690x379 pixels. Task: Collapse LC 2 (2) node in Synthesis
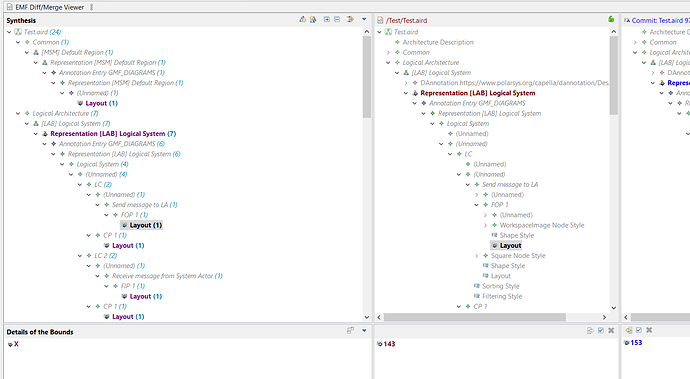pyautogui.click(x=80, y=256)
